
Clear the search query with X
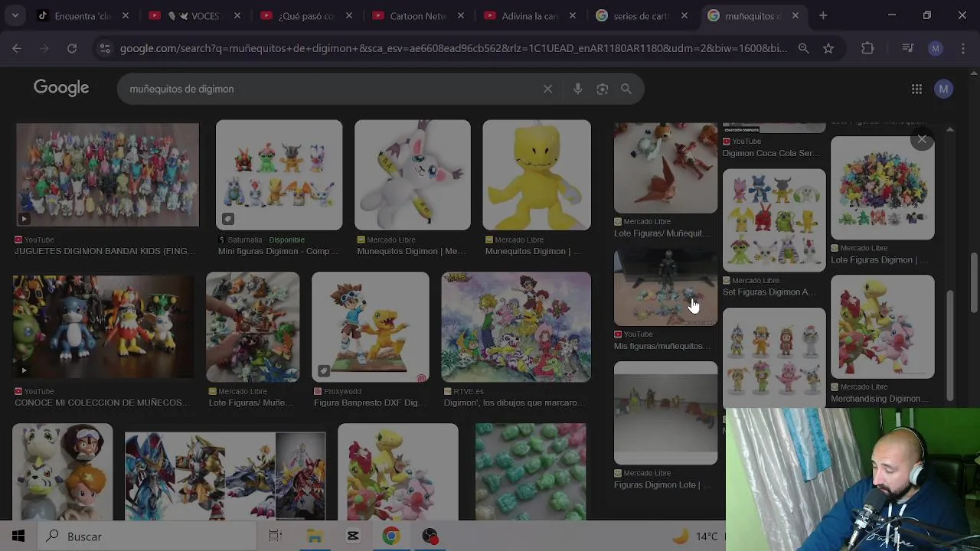click(547, 89)
